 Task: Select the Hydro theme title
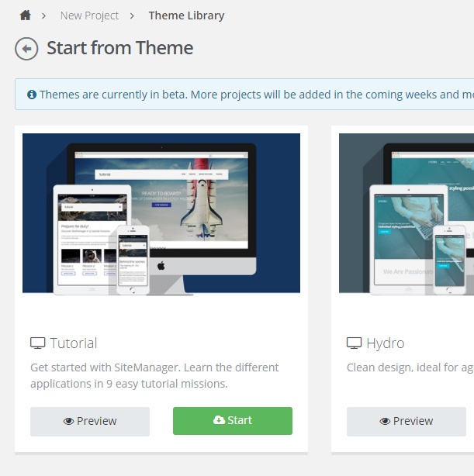[386, 343]
